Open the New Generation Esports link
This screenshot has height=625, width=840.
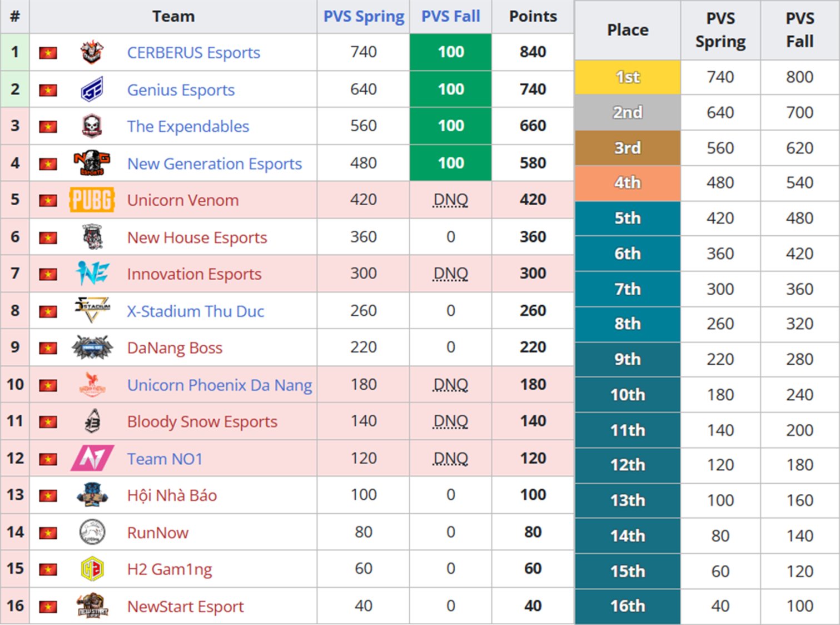pos(215,163)
